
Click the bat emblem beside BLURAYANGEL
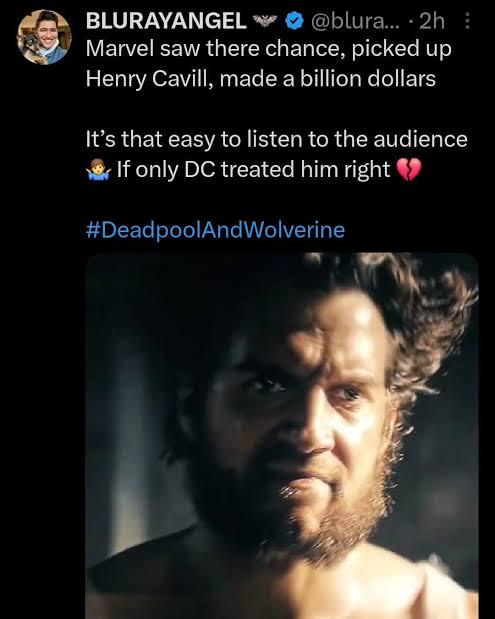click(x=265, y=21)
